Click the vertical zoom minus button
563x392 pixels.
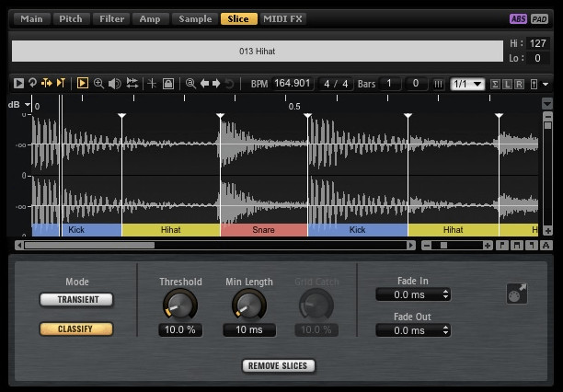[547, 116]
